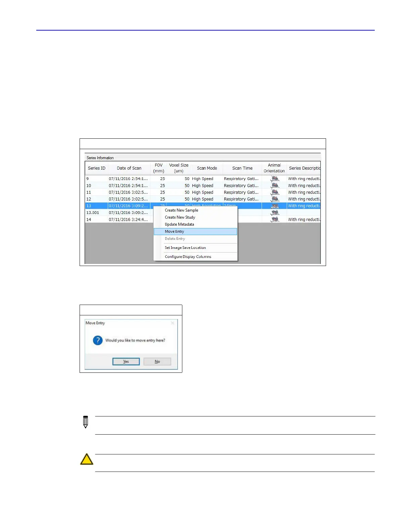The image size is (411, 532).
Task: Select series row with ID 11
Action: click(203, 192)
